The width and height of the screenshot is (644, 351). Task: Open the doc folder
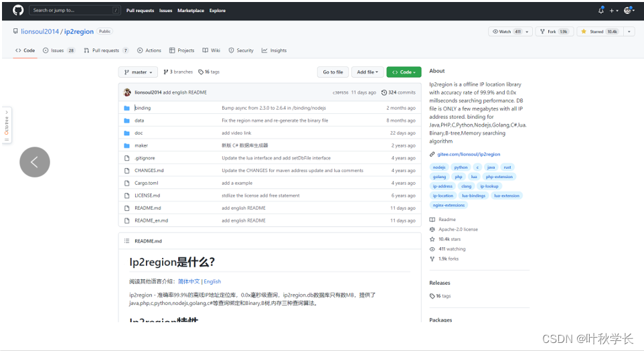[x=139, y=133]
